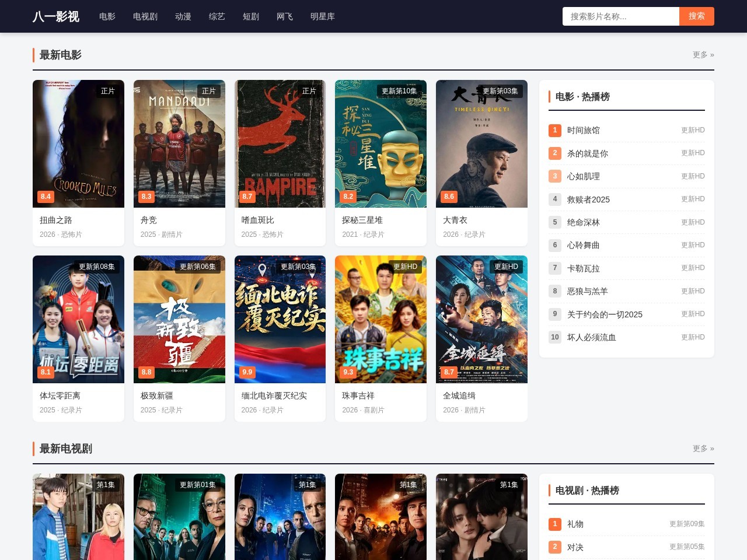747x560 pixels.
Task: Go to the 综艺 section
Action: tap(217, 16)
